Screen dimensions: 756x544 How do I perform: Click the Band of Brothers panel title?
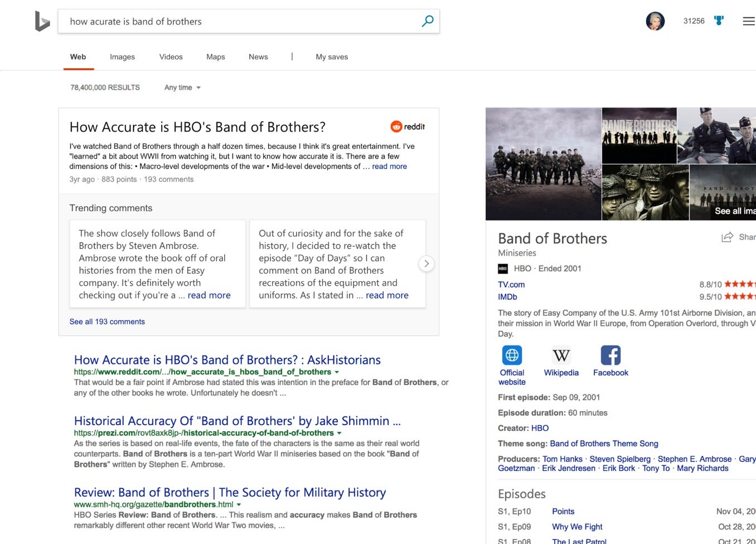click(553, 238)
